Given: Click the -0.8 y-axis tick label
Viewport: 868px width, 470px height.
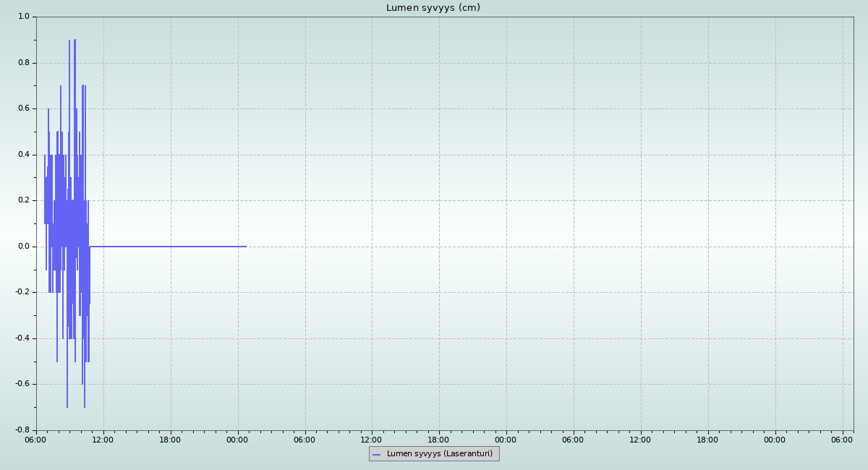Looking at the screenshot, I should (x=22, y=430).
